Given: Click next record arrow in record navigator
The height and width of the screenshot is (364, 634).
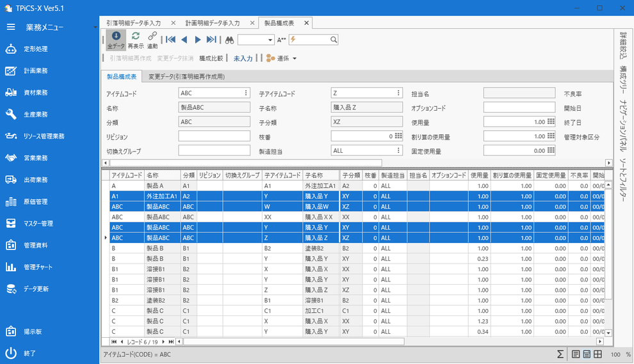Looking at the screenshot, I should 163,342.
